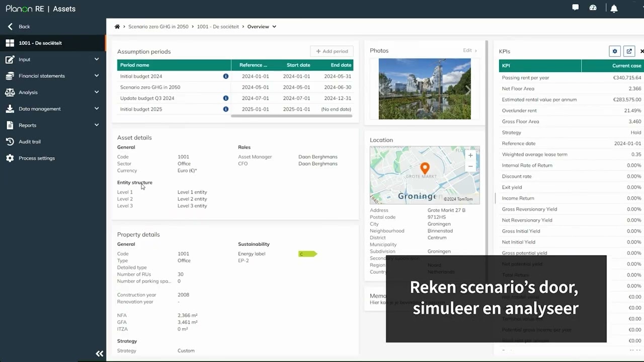Go to home via breadcrumb house icon

click(x=117, y=27)
